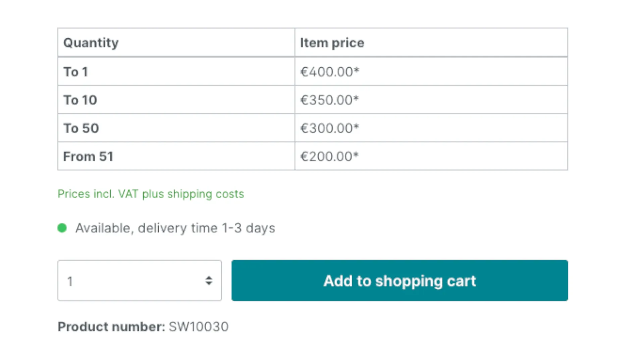
Task: Open the Prices incl. VAT shipping costs link
Action: [x=151, y=194]
